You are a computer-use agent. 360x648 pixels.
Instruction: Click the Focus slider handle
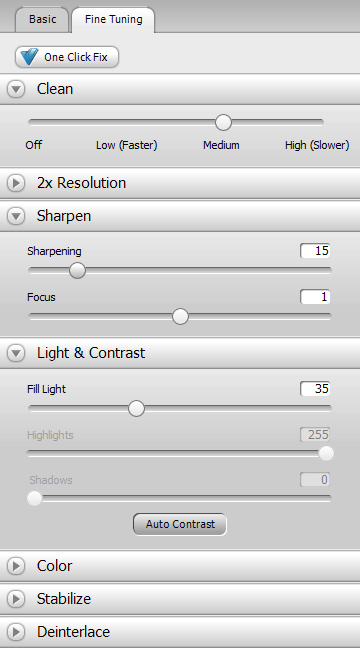180,317
